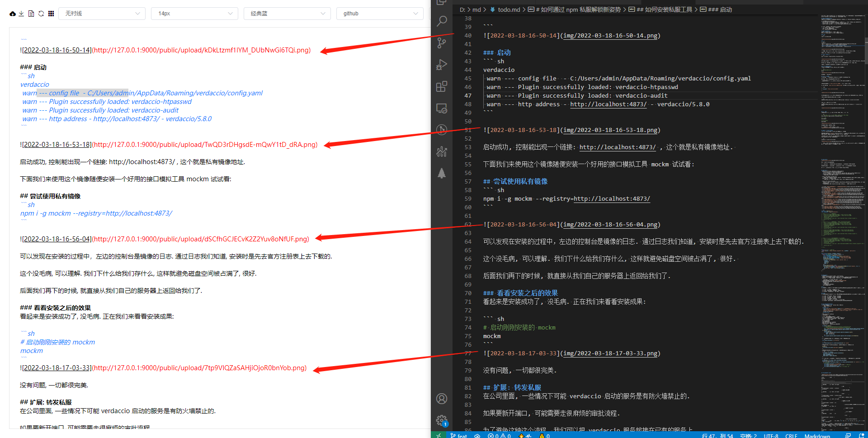Click the 如何安装私服工具 breadcrumb
The image size is (868, 438).
coord(660,9)
